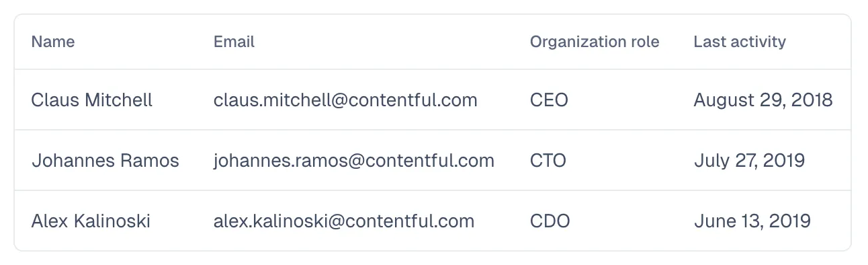
Task: Click alex.kalinoski@contentful.com email
Action: click(x=344, y=221)
